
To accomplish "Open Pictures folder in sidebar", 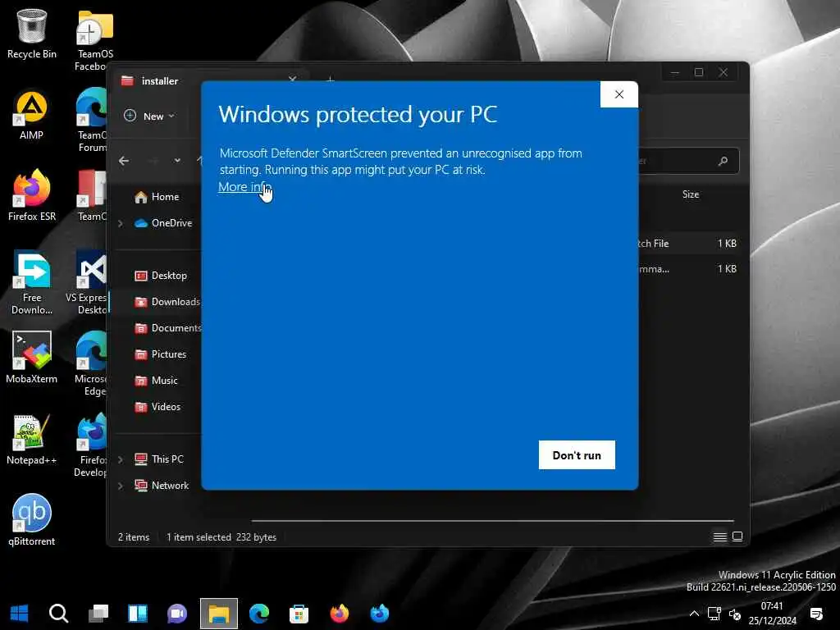I will pyautogui.click(x=160, y=354).
